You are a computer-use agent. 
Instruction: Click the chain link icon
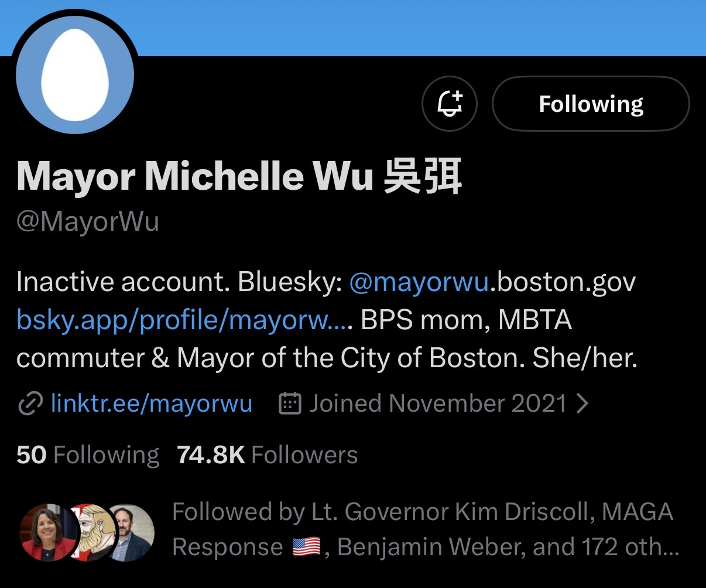[30, 404]
